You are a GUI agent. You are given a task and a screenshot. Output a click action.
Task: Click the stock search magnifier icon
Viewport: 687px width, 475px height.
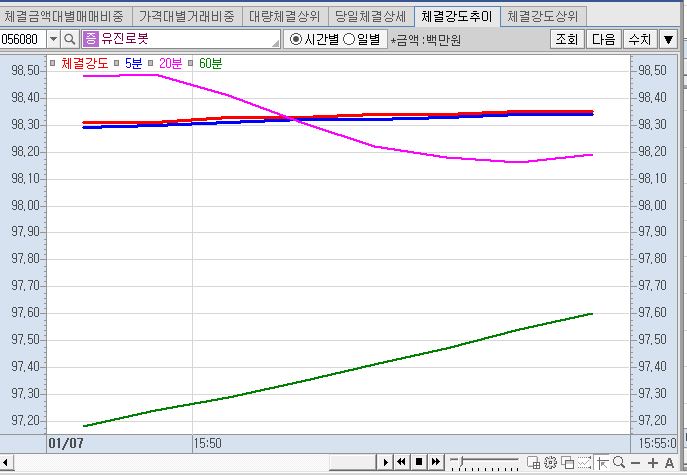(70, 39)
